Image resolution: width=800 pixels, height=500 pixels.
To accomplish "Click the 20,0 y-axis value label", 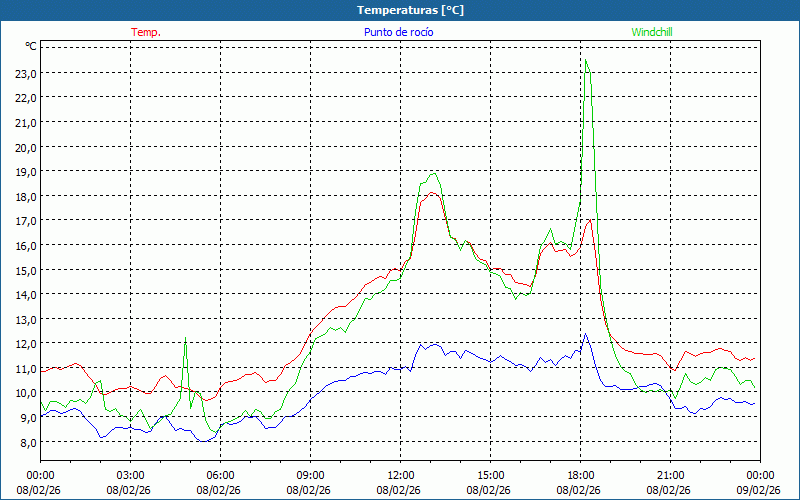I will tap(25, 147).
